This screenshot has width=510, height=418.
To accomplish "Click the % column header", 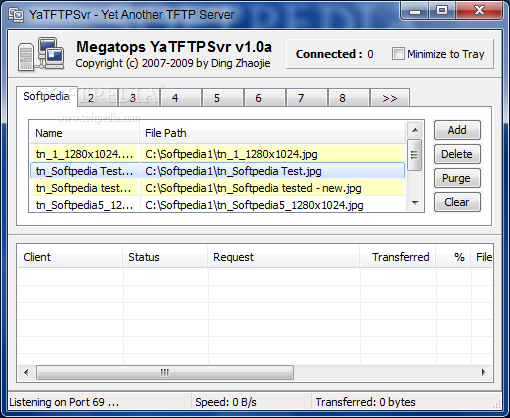I will coord(453,257).
